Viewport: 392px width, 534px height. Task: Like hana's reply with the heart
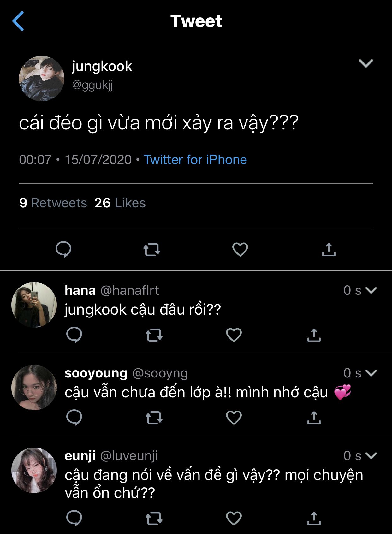tap(234, 335)
